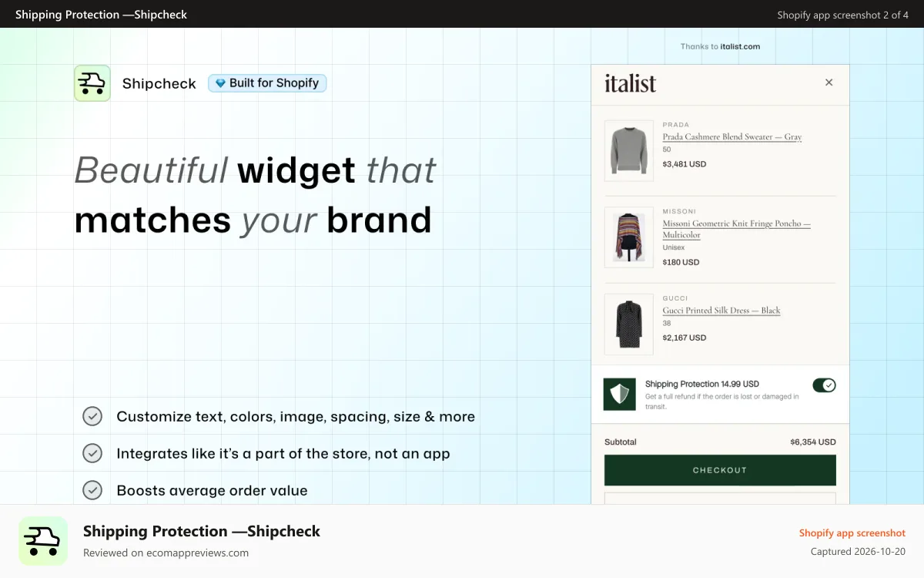Click the Shipcheck truck logo icon

(x=92, y=83)
